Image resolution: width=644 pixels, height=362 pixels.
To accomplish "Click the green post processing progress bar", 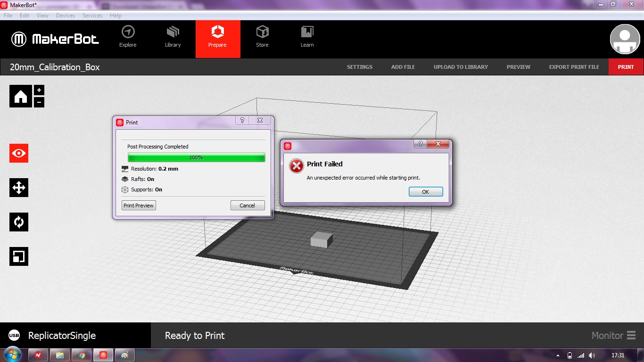I will pyautogui.click(x=196, y=157).
